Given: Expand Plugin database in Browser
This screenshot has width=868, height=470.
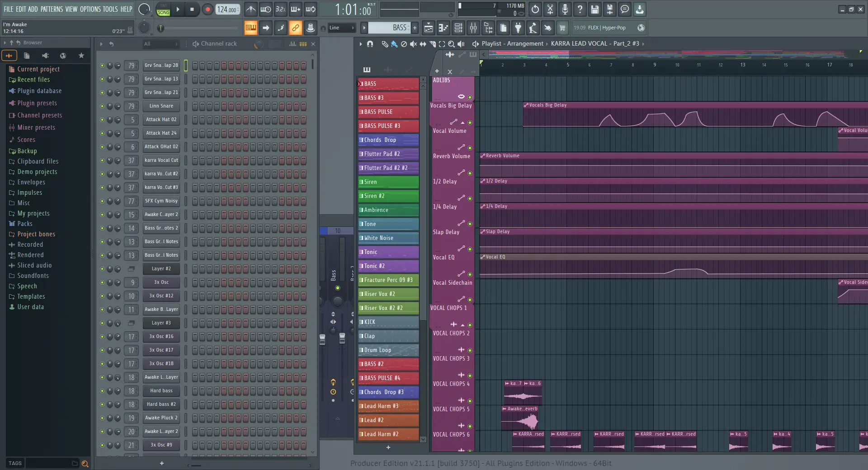Looking at the screenshot, I should tap(39, 91).
